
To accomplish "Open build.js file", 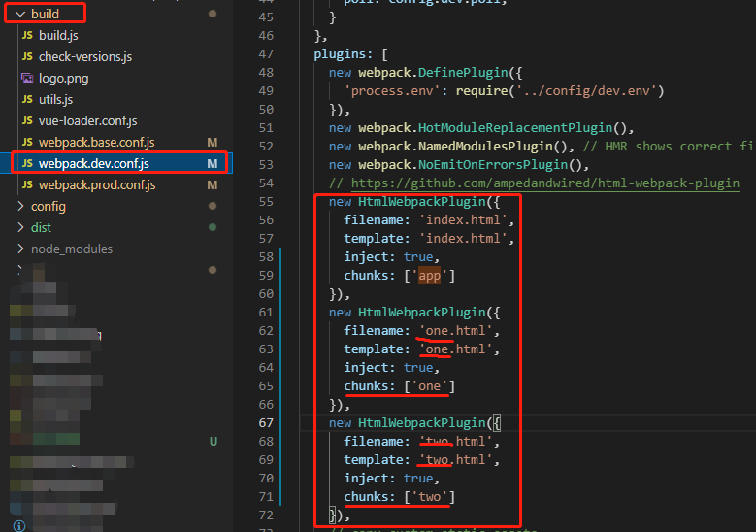I will click(x=58, y=35).
